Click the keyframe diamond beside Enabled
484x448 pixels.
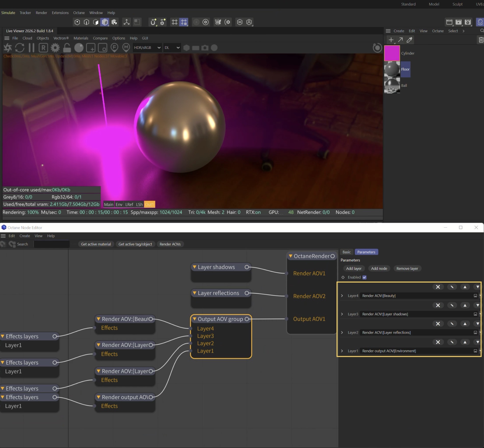click(343, 277)
